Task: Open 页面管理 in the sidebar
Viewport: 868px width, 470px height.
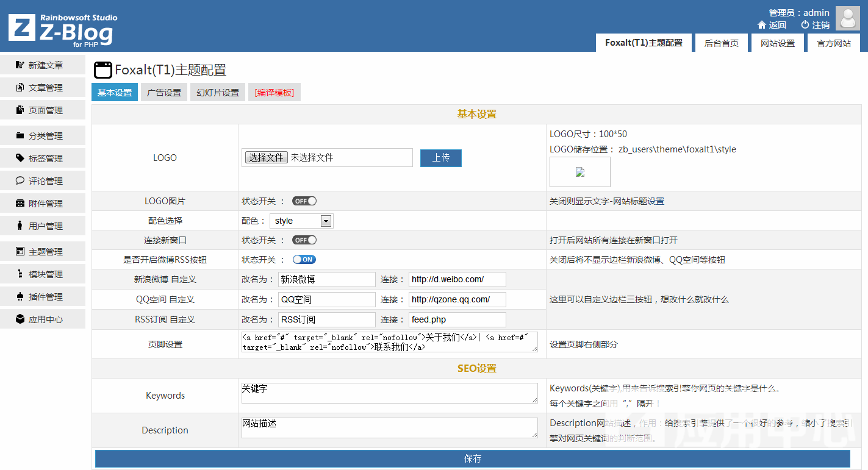Action: pyautogui.click(x=43, y=110)
